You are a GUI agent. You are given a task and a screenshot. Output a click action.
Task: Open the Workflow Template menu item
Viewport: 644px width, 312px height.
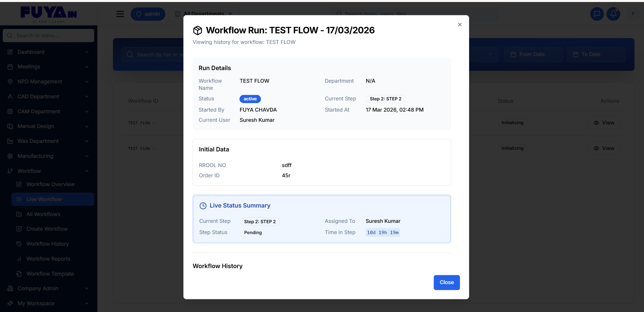pyautogui.click(x=50, y=274)
